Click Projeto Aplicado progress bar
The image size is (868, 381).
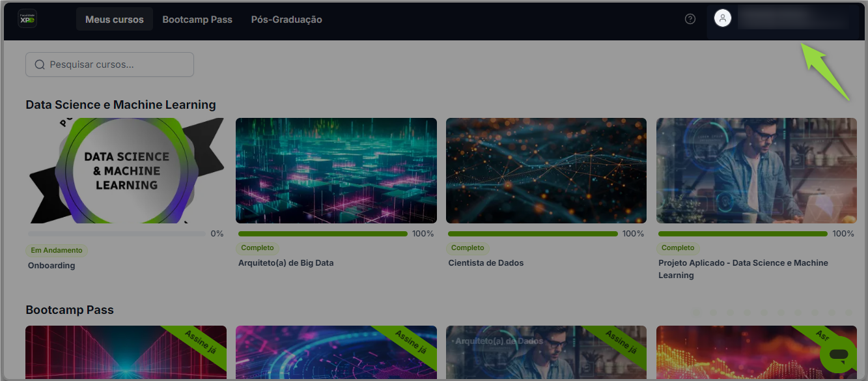pos(743,234)
